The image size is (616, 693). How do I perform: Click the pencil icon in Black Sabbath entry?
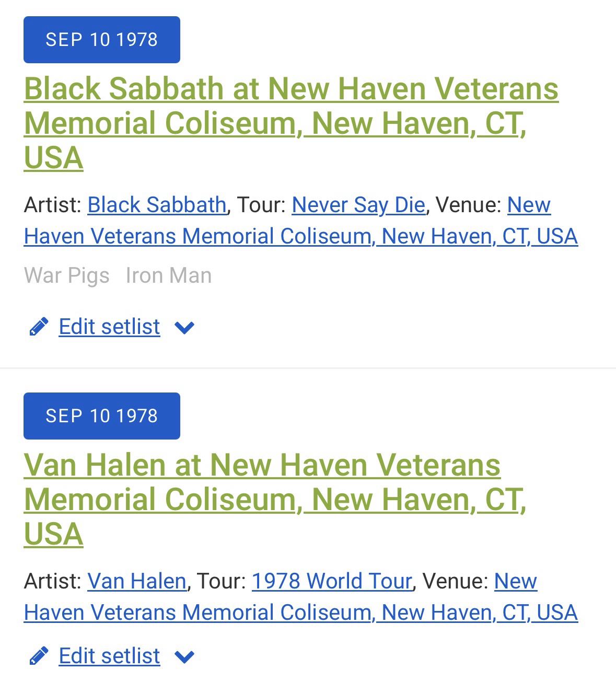[39, 327]
